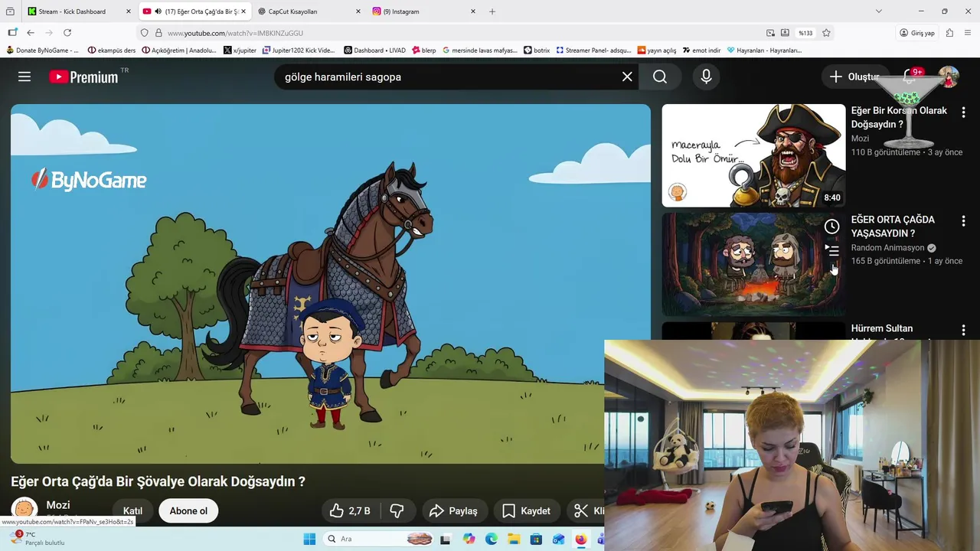Open a new browser tab with plus
This screenshot has width=980, height=551.
click(x=492, y=11)
